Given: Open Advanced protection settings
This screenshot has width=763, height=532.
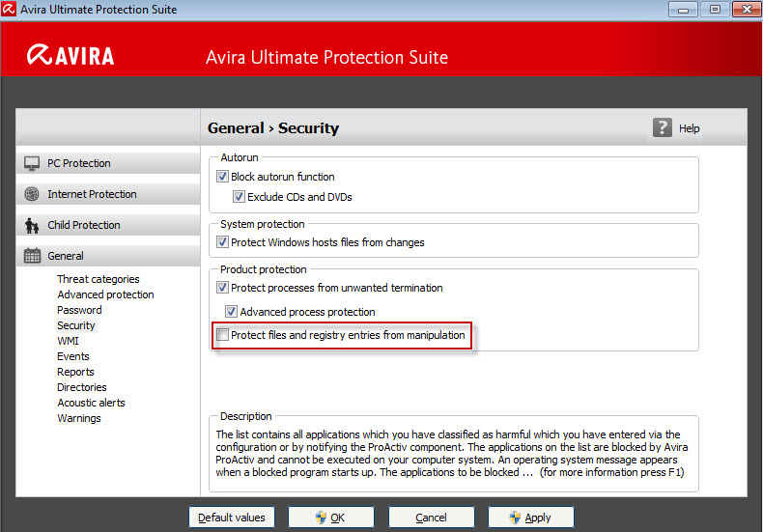Looking at the screenshot, I should click(x=105, y=294).
